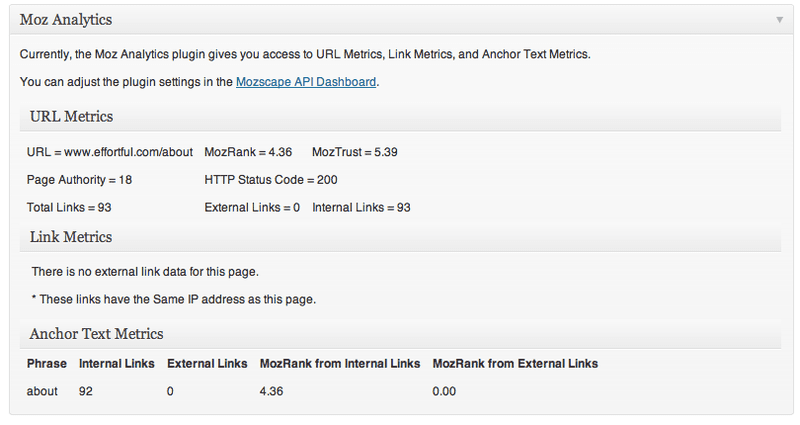Open the Mozscape API Dashboard link

click(x=307, y=82)
